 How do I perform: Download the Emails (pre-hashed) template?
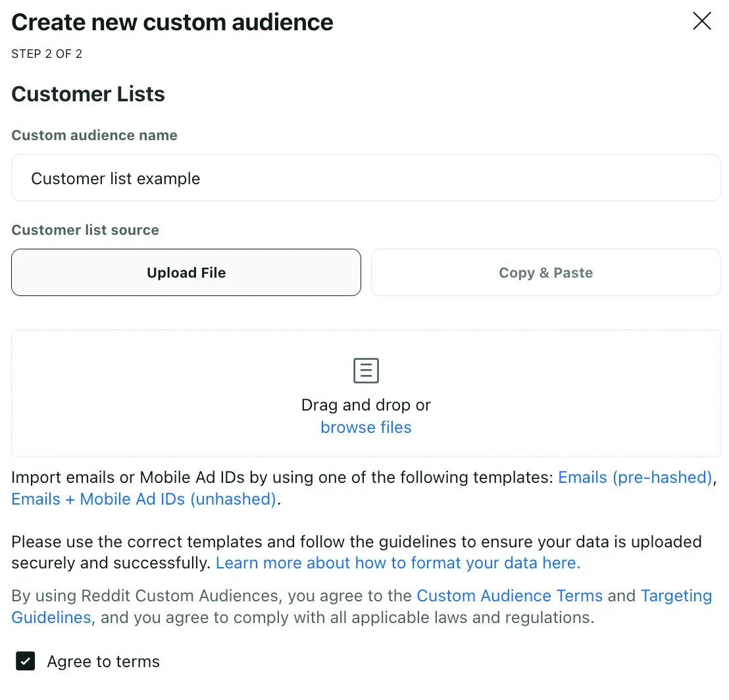click(x=635, y=478)
